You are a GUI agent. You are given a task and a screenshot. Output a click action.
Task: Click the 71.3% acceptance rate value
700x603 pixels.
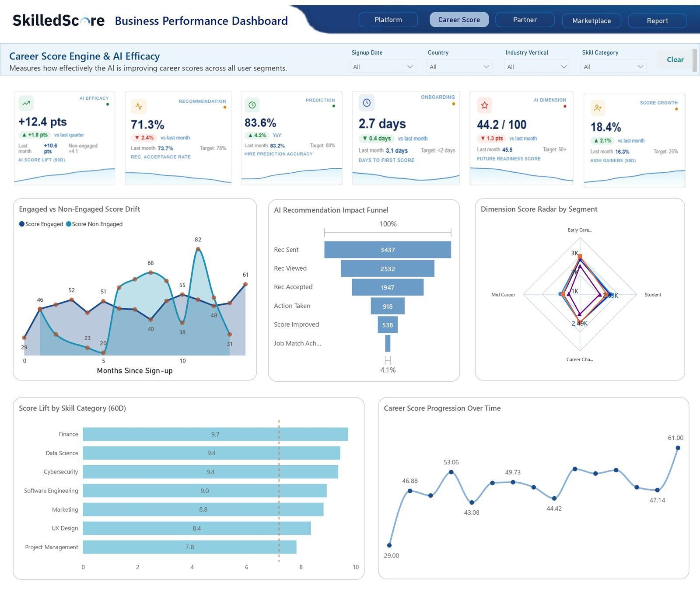point(147,125)
